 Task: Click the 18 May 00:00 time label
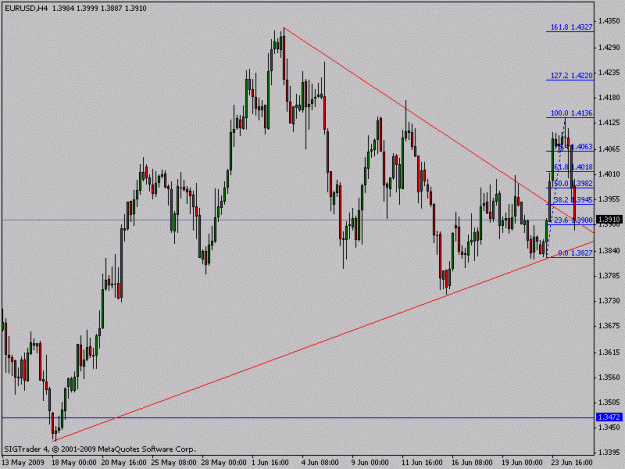click(74, 463)
